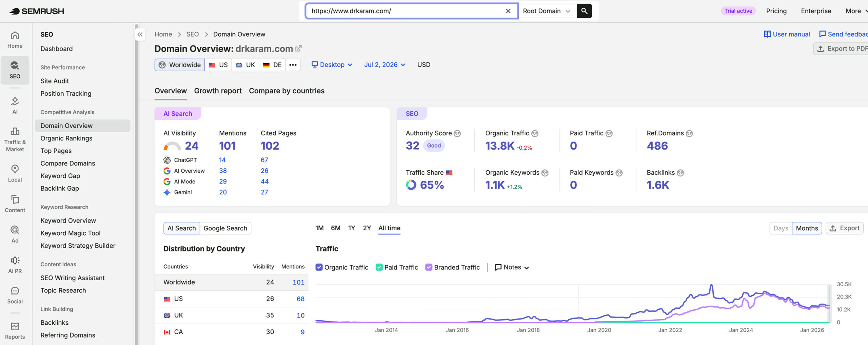Image resolution: width=868 pixels, height=345 pixels.
Task: Select the 1Y time range
Action: tap(352, 228)
